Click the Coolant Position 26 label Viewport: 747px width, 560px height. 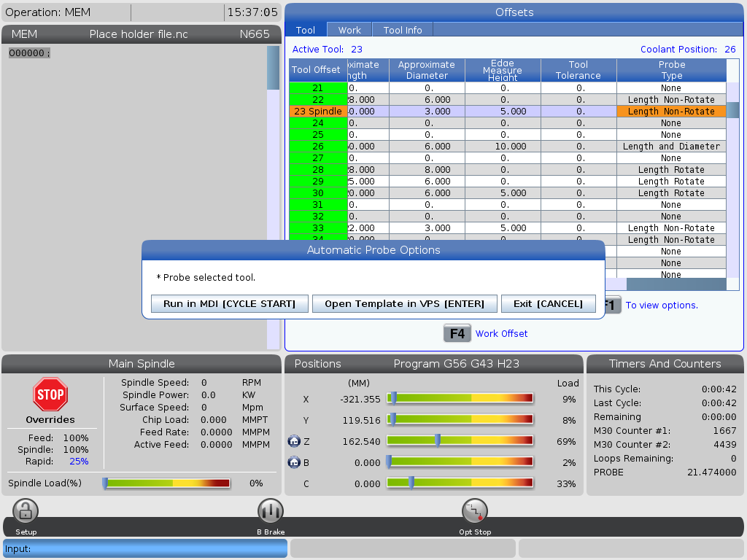point(688,49)
